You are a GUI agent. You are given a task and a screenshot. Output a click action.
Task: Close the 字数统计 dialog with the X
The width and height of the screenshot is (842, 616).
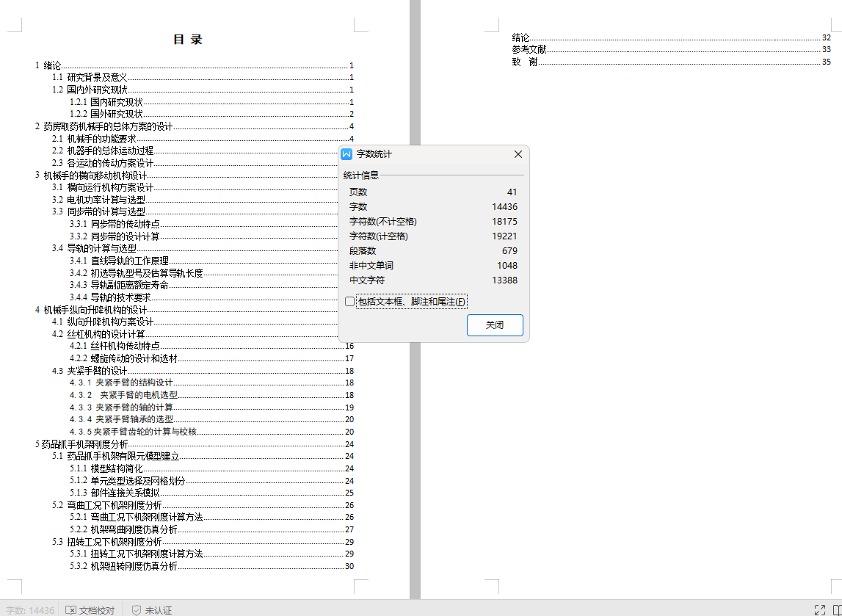(518, 154)
